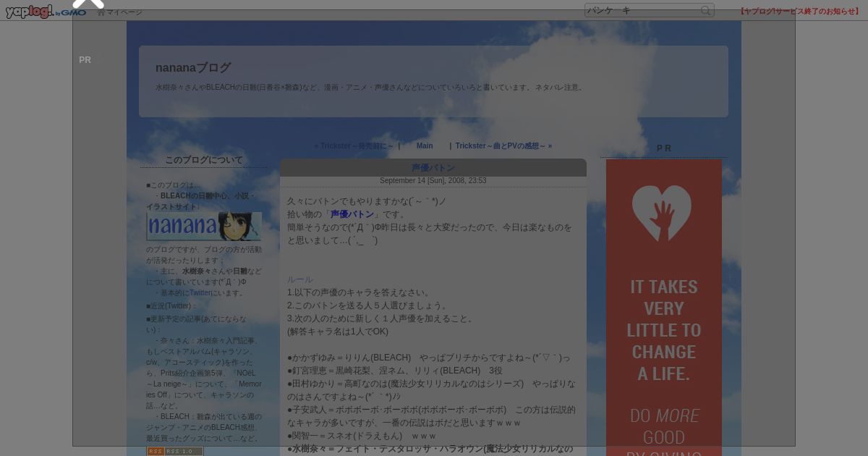Select the line about 釘宮理恵＝黒崎花梨
868x456 pixels.
coord(395,371)
